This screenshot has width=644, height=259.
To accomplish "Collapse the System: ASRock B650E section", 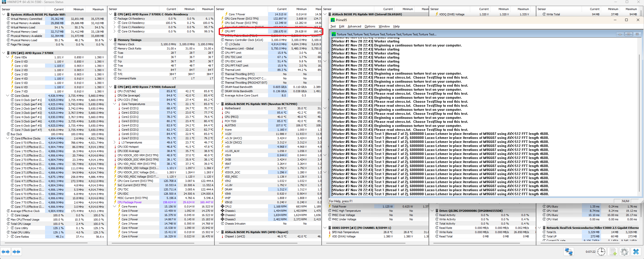I will tap(4, 15).
